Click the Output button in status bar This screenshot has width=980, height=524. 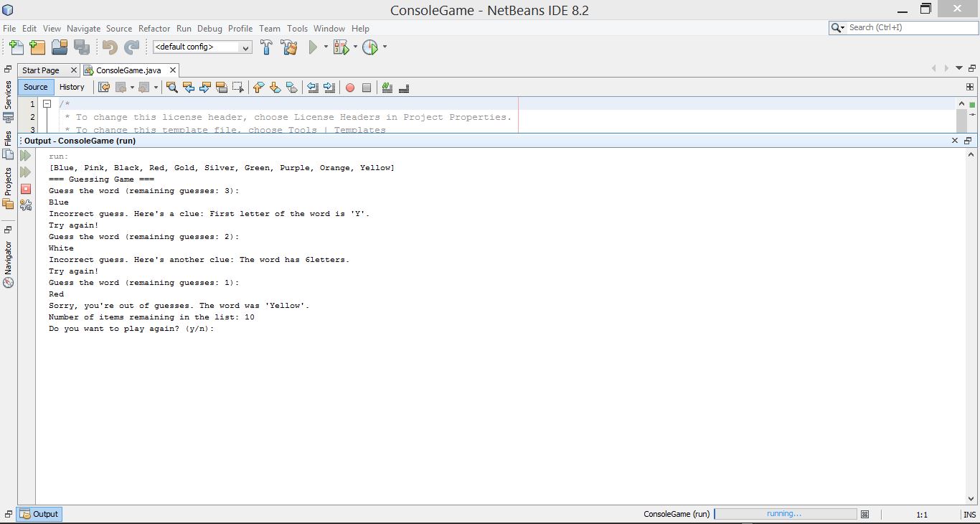click(39, 514)
